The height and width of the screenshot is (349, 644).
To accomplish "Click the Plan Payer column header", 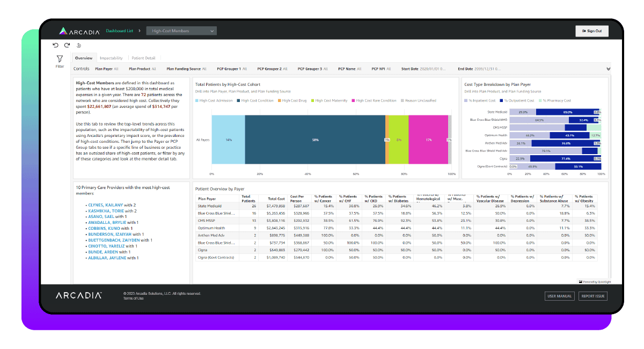I will pyautogui.click(x=206, y=199).
